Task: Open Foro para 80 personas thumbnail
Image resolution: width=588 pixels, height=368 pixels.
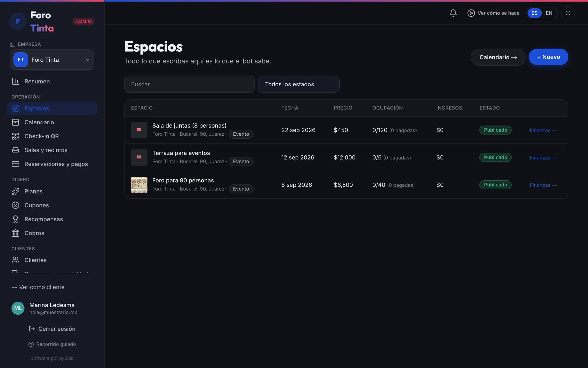Action: coord(139,185)
